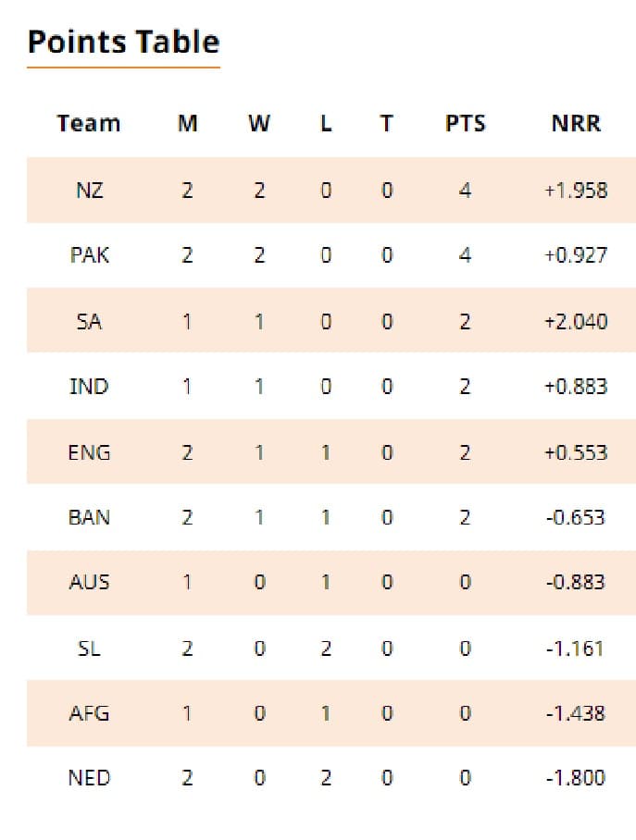Open the AUS team entry
Screen dimensions: 636x840
coord(89,582)
